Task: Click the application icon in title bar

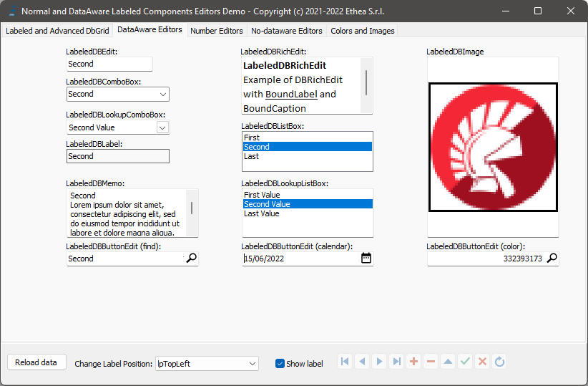Action: pos(11,11)
